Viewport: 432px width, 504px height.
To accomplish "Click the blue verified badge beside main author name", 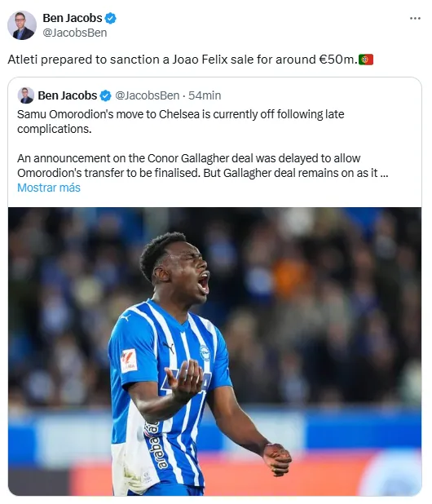I will [111, 18].
